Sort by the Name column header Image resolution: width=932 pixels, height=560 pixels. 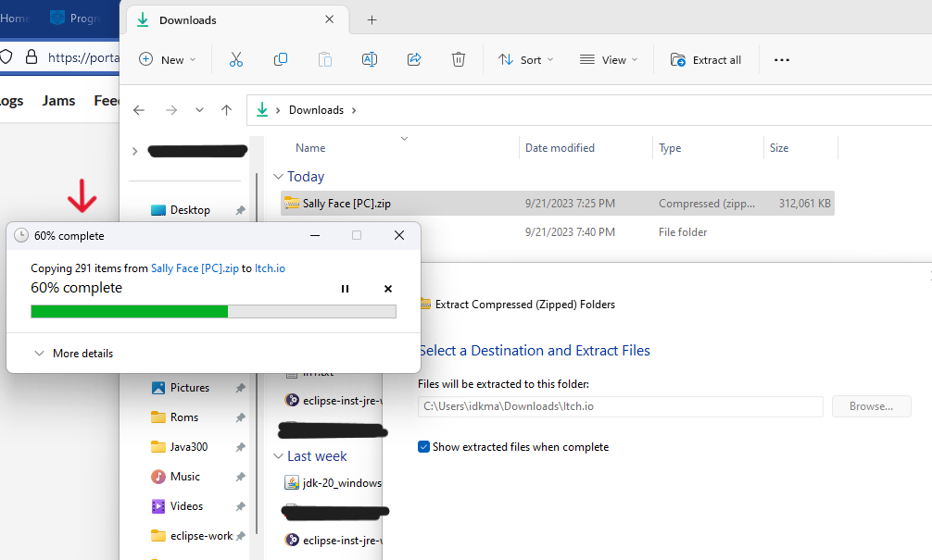310,148
